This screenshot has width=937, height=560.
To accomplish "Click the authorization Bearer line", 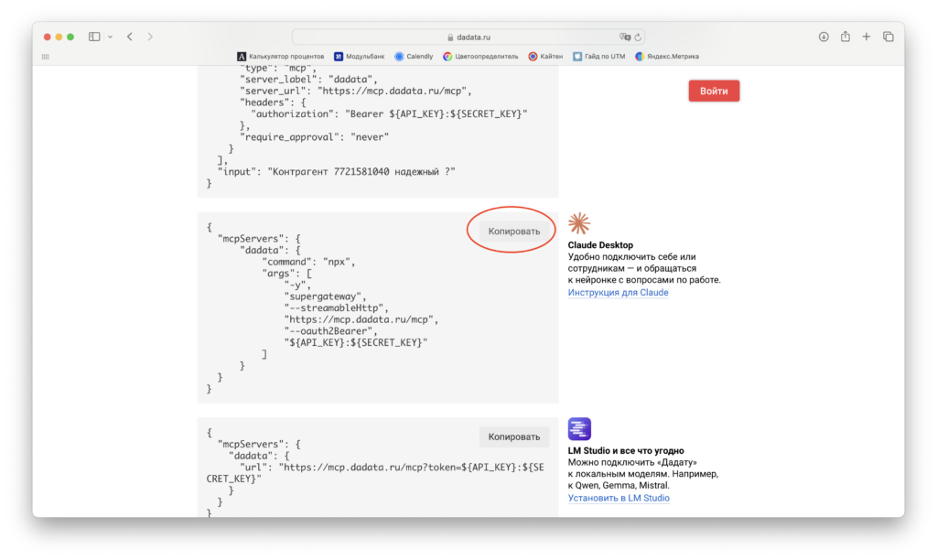I will 389,113.
